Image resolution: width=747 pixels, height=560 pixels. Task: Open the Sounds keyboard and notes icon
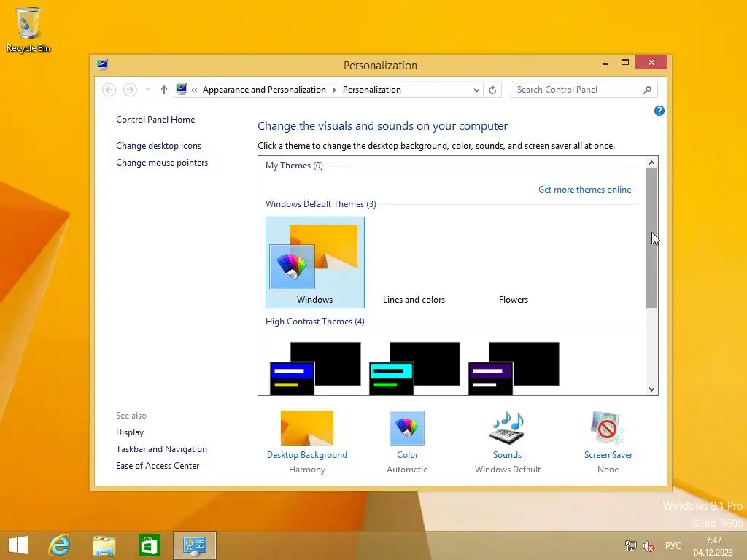click(x=508, y=427)
